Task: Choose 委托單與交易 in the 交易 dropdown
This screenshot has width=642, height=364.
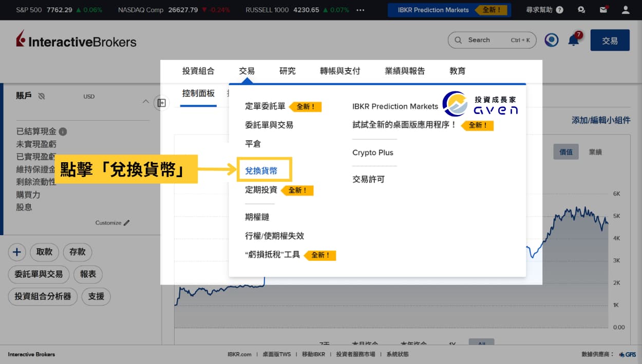Action: coord(269,125)
